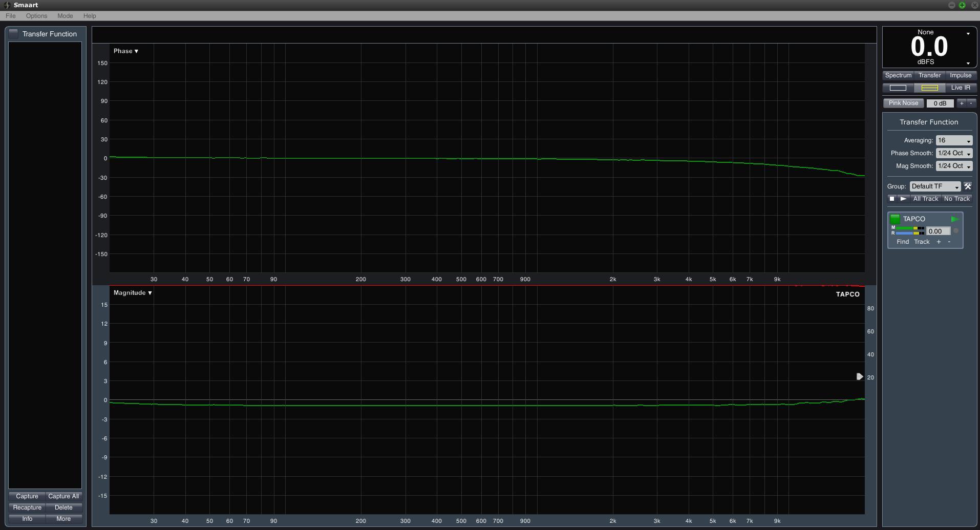Open the Phase Smooth dropdown
Image resolution: width=980 pixels, height=530 pixels.
pyautogui.click(x=953, y=153)
